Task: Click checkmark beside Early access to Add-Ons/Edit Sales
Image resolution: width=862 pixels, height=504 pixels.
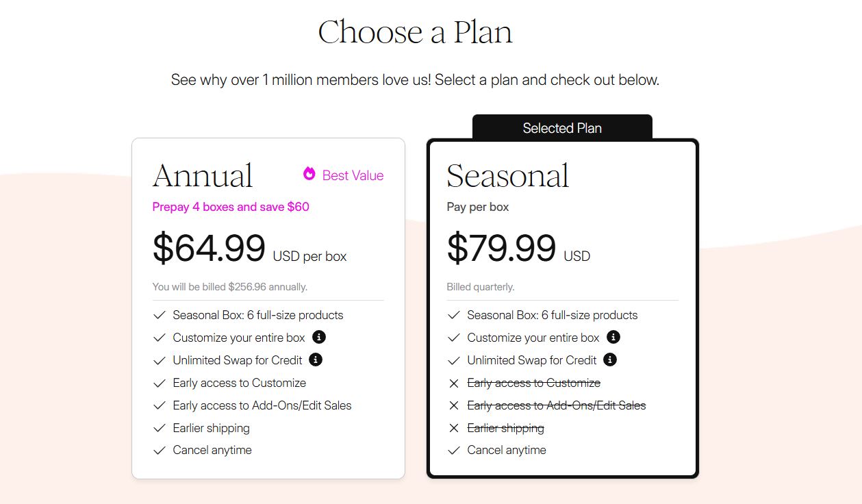Action: [158, 405]
